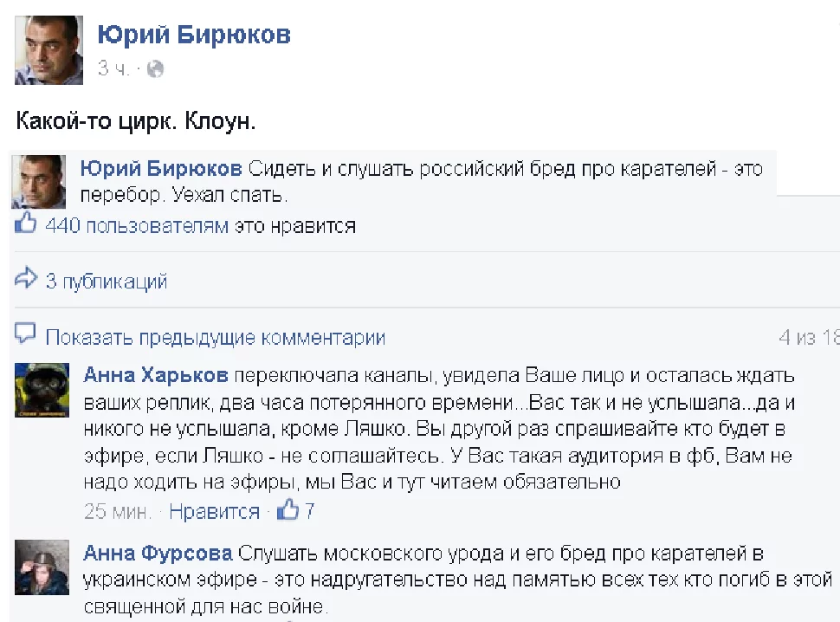Like Анна Харьков's comment via Нравится
Viewport: 840px width, 622px height.
[x=214, y=511]
